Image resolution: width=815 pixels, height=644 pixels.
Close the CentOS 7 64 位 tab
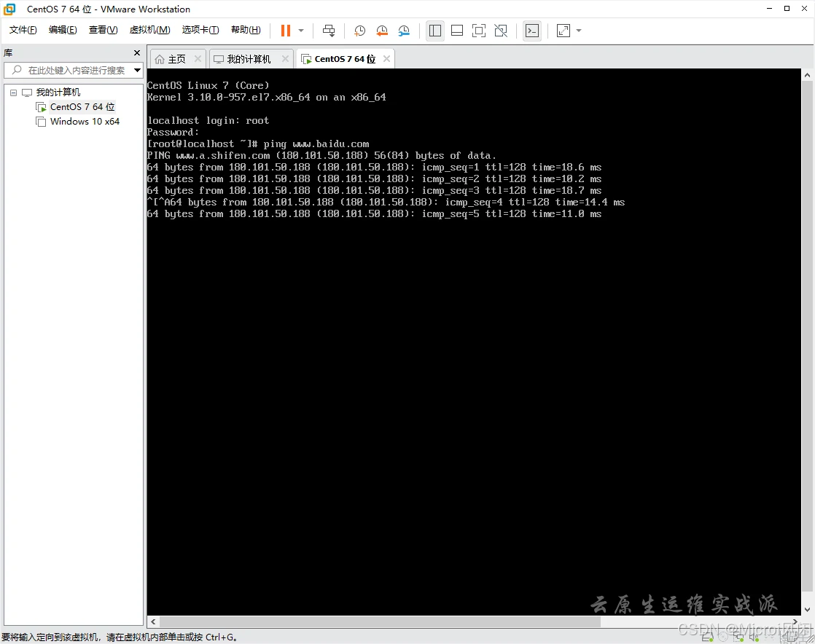click(x=386, y=59)
